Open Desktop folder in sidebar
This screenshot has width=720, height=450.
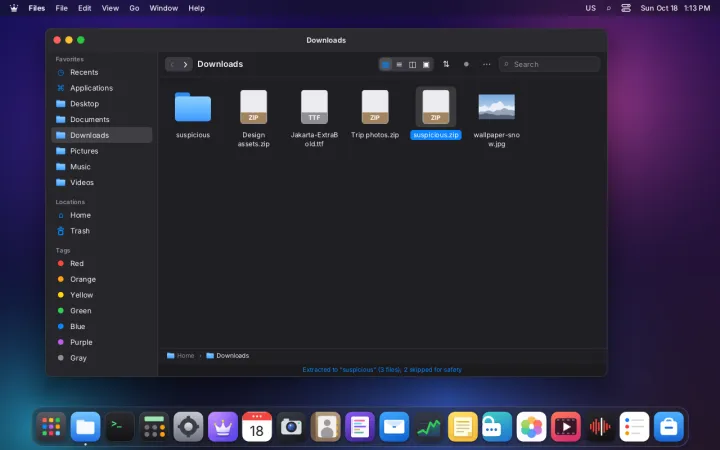[x=101, y=104]
